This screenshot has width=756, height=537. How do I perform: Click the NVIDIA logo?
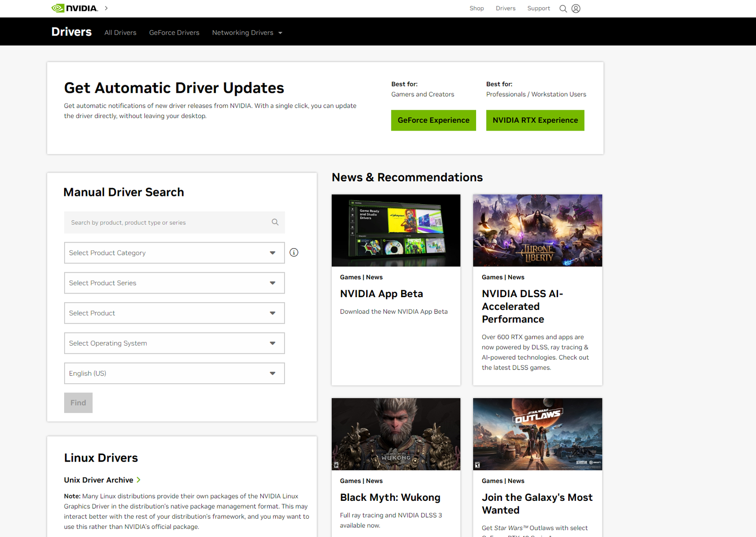[74, 8]
